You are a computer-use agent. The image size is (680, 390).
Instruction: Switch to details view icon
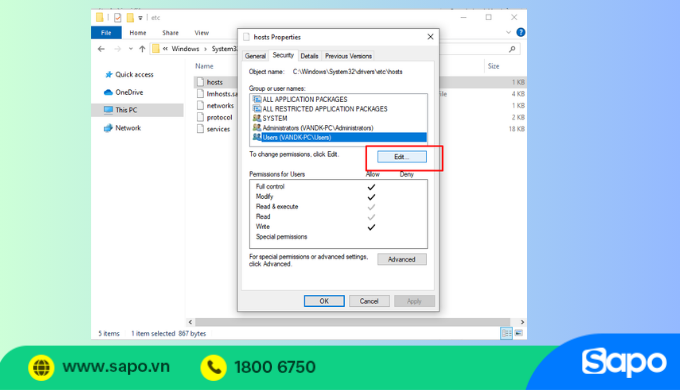(506, 333)
